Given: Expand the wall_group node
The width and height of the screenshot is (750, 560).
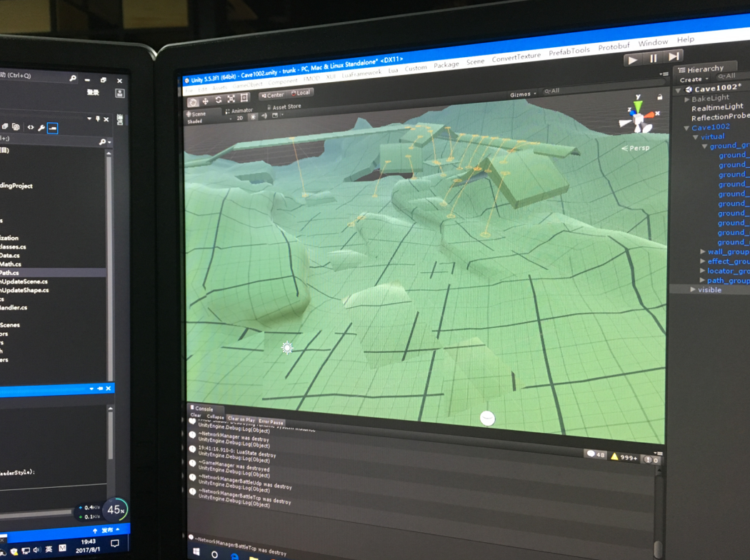Looking at the screenshot, I should tap(703, 251).
